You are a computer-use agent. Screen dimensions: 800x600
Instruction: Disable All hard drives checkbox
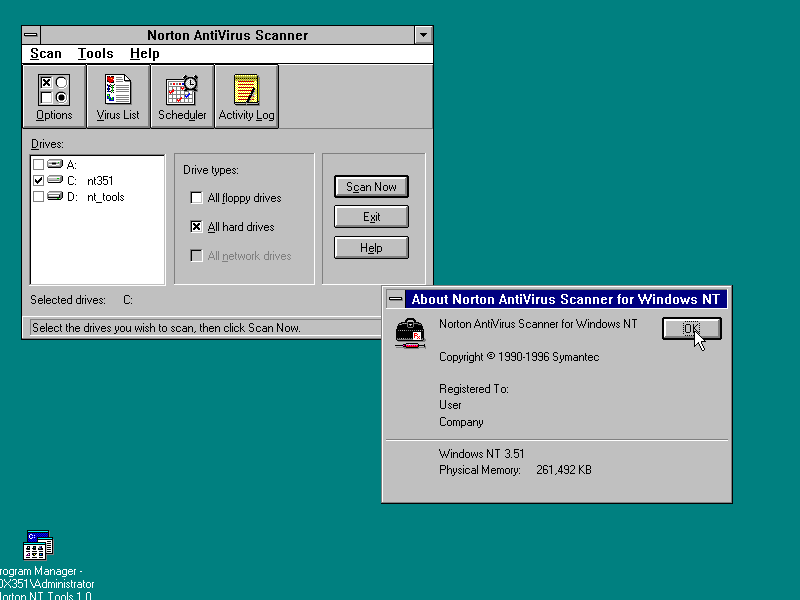coord(196,227)
